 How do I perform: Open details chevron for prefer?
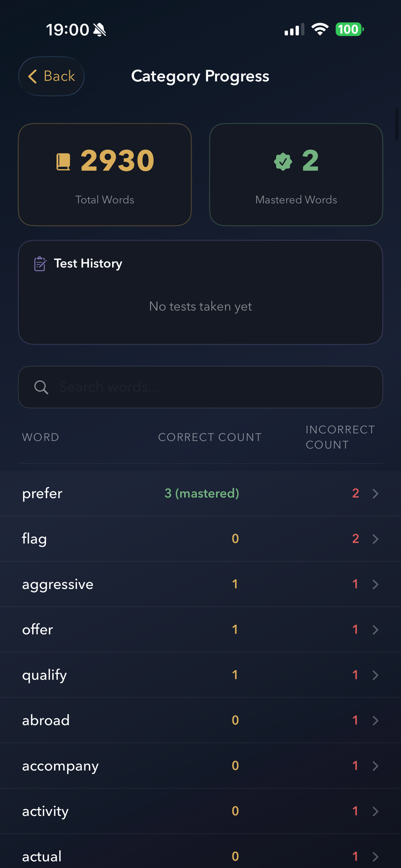click(375, 494)
